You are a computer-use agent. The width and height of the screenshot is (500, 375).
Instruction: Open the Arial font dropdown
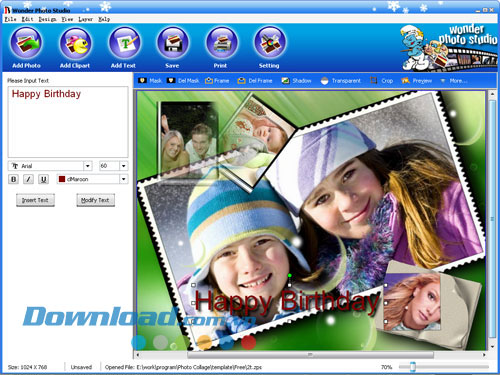tap(87, 166)
